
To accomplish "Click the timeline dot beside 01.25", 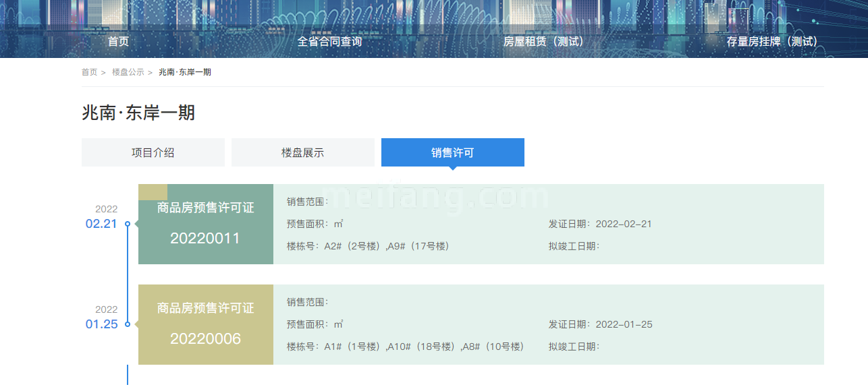I will point(128,324).
